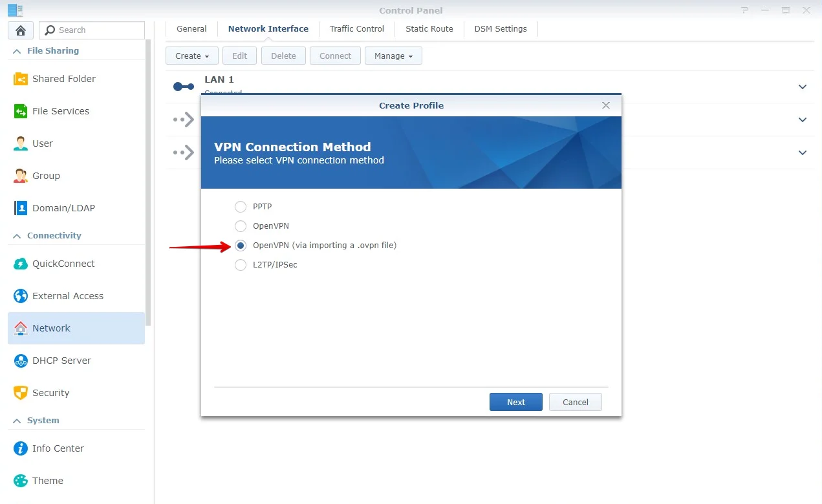Select the PPTP radio button

click(x=241, y=207)
